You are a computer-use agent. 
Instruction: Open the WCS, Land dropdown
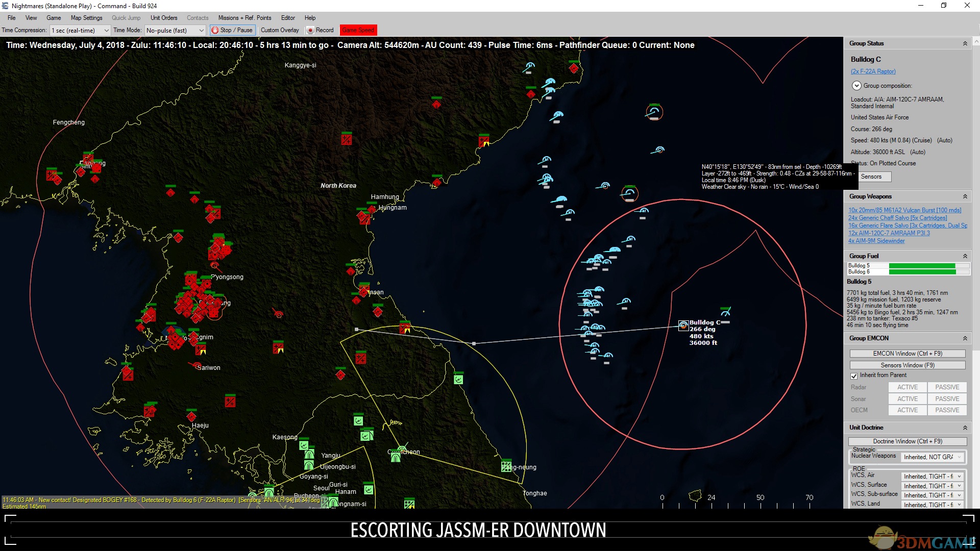[x=933, y=505]
